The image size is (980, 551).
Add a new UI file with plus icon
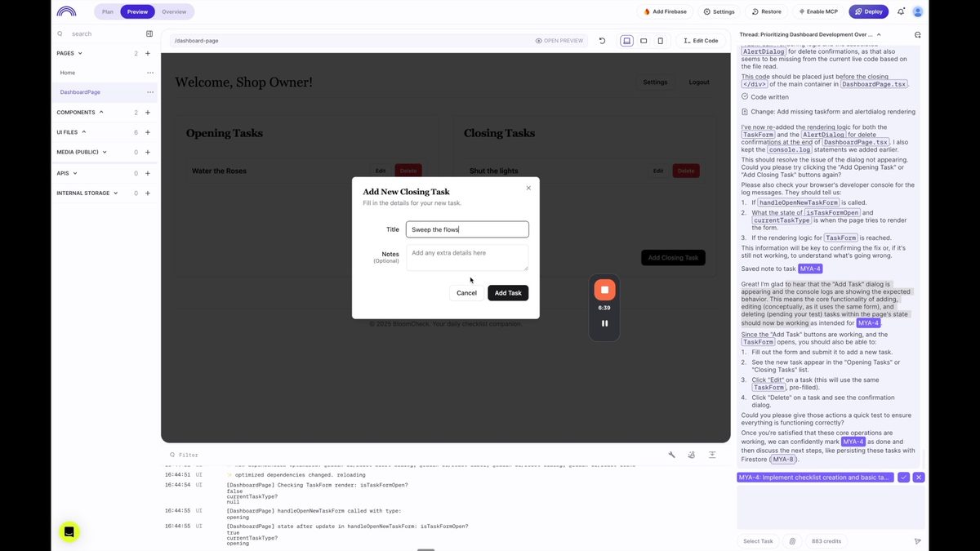pyautogui.click(x=148, y=131)
